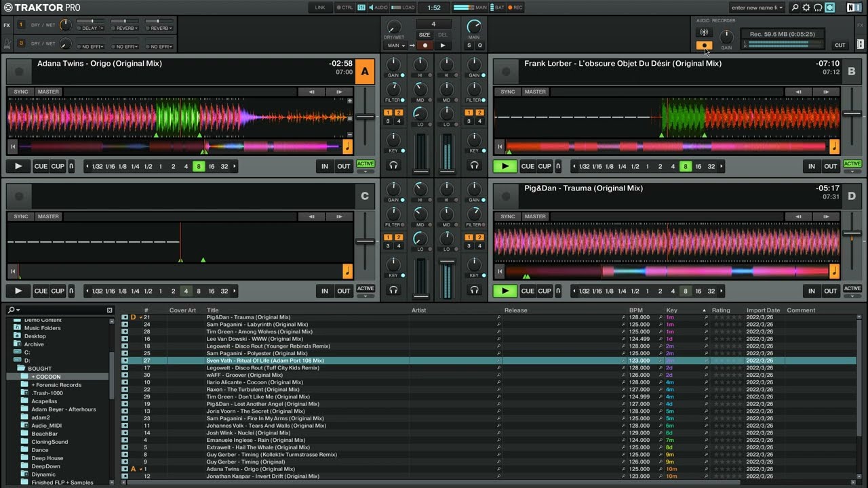Sort tracks by BPM column header
The image size is (868, 488).
coord(635,310)
